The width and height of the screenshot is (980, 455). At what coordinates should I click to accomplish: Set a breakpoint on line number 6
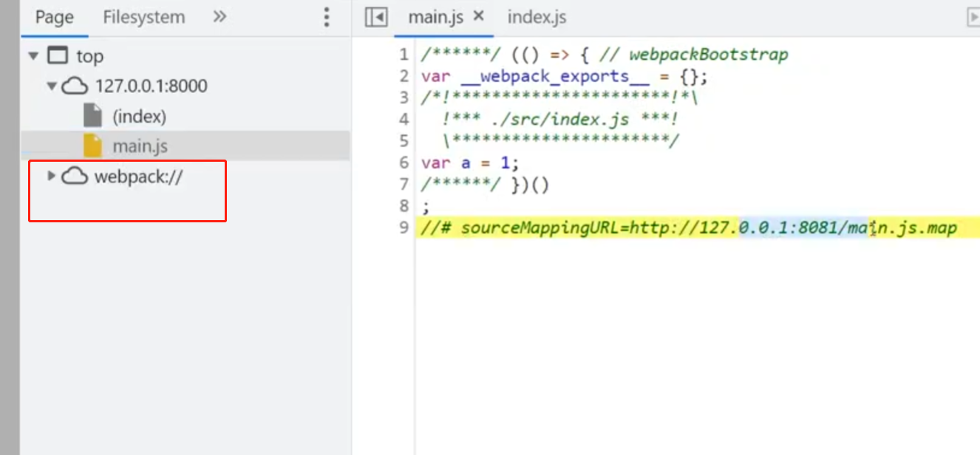click(404, 163)
